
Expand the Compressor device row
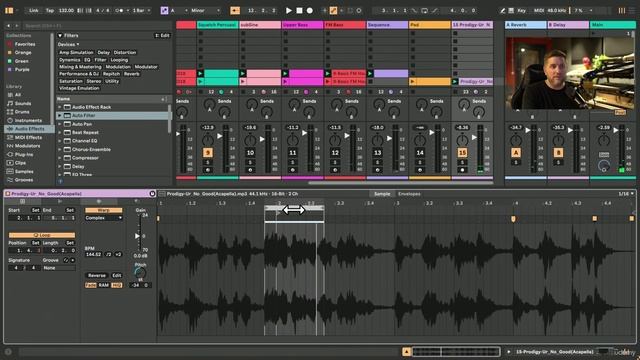click(60, 158)
